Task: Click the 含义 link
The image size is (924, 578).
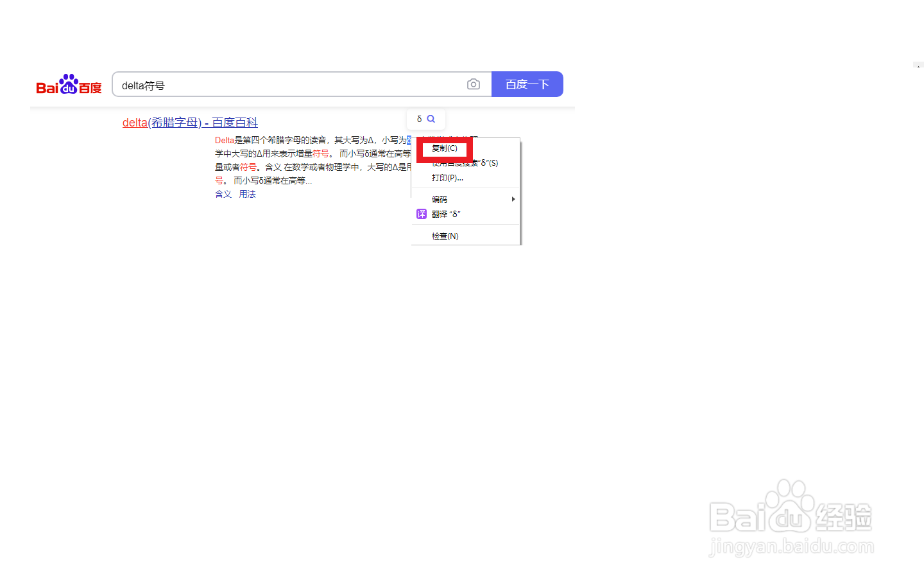Action: [223, 194]
